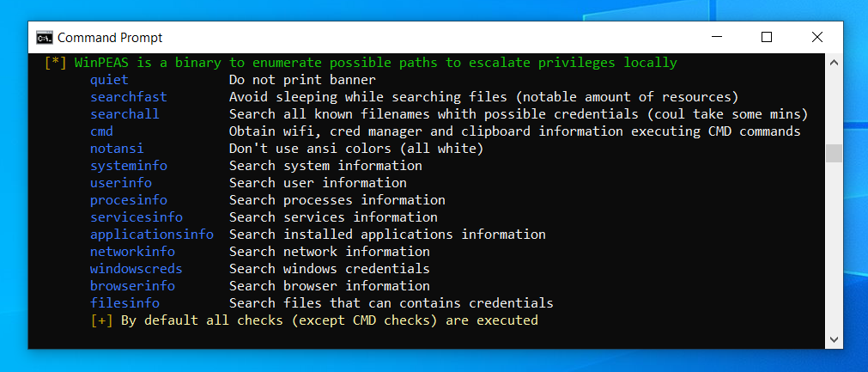The width and height of the screenshot is (868, 372).
Task: Click the 'applicationsinfo' option text
Action: click(152, 235)
